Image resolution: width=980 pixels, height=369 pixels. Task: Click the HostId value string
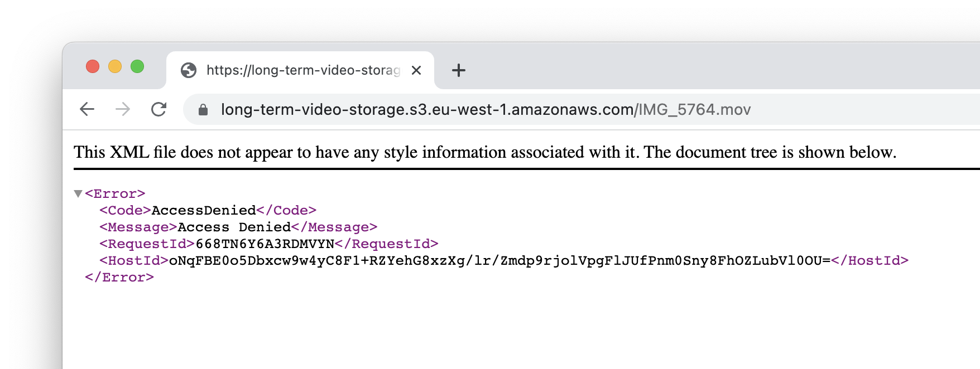click(500, 261)
